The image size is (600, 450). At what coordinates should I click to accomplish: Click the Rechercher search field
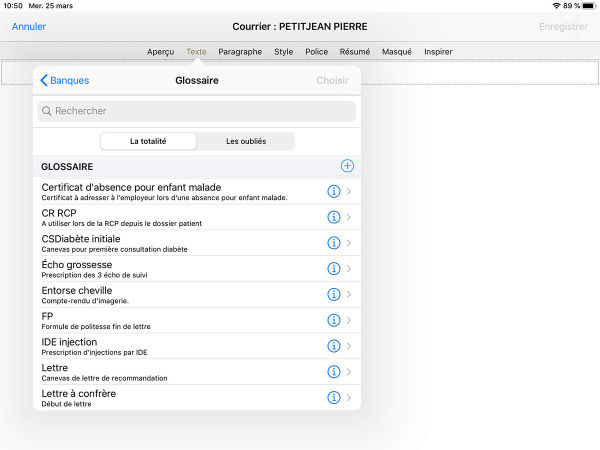click(197, 111)
